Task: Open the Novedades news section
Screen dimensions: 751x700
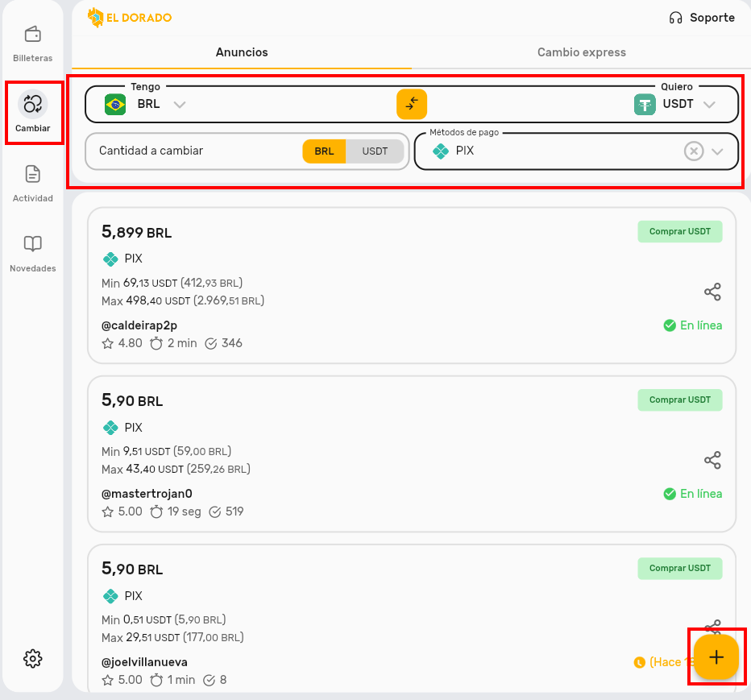Action: (32, 254)
